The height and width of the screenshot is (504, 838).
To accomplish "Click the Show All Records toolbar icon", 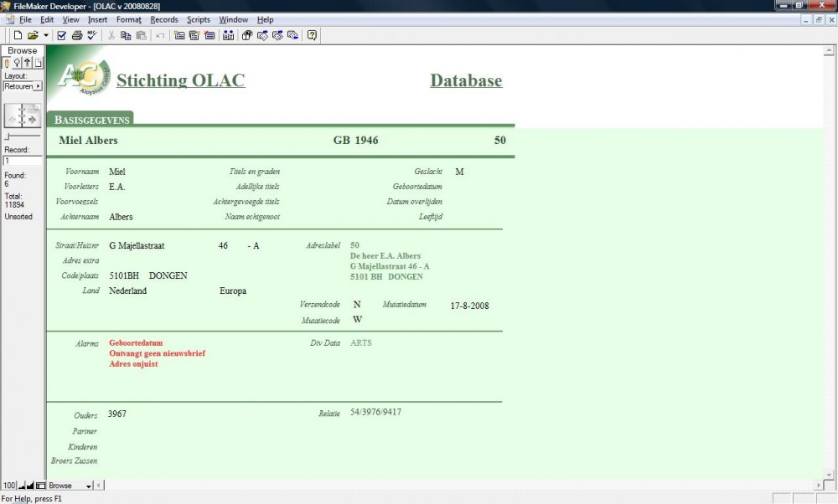I will pos(262,36).
